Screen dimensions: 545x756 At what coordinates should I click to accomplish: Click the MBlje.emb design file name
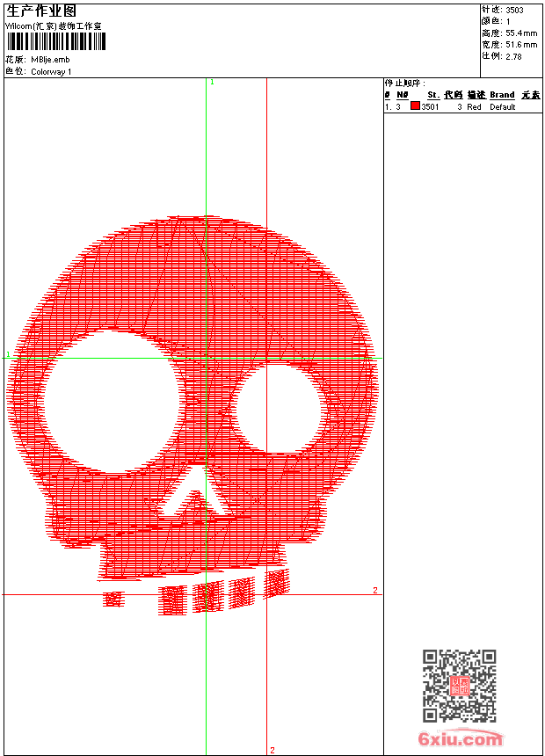pos(50,60)
